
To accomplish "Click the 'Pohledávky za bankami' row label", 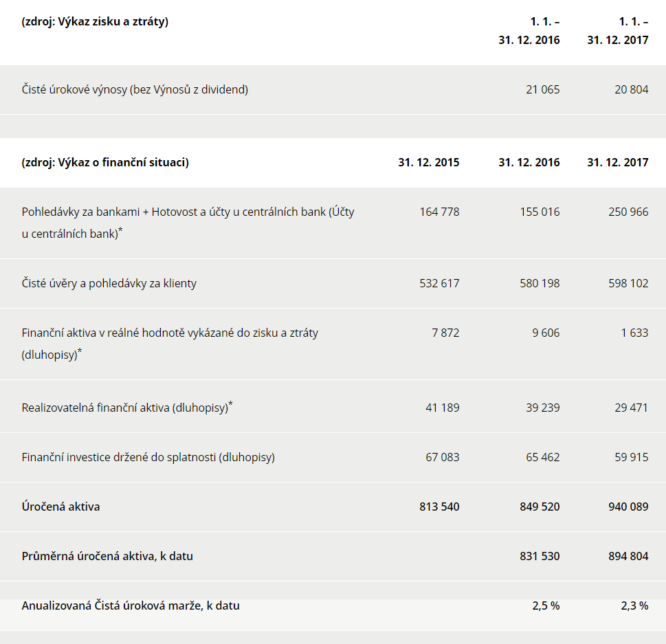I will [x=188, y=223].
